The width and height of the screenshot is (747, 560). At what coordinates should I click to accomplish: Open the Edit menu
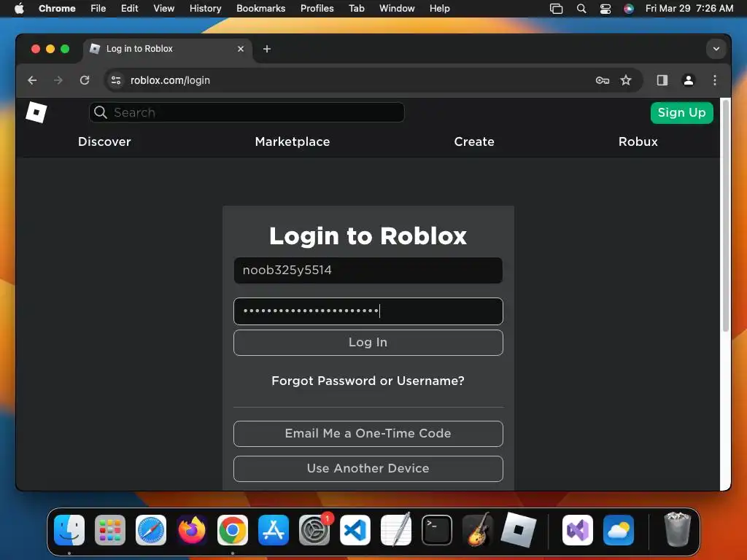click(130, 8)
